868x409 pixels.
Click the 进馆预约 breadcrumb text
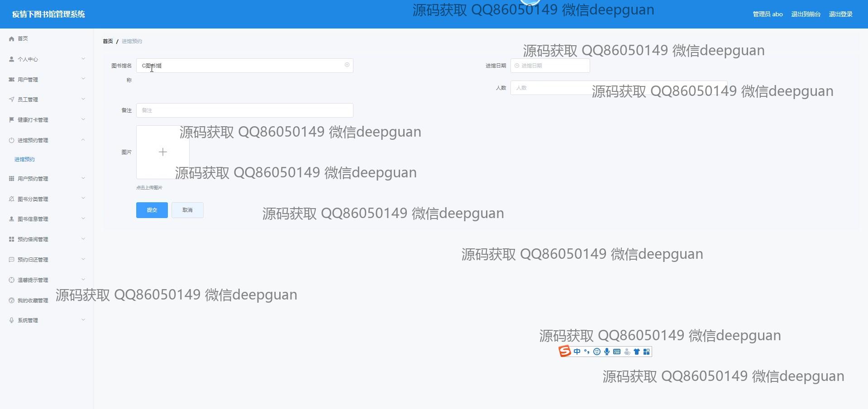pyautogui.click(x=132, y=41)
